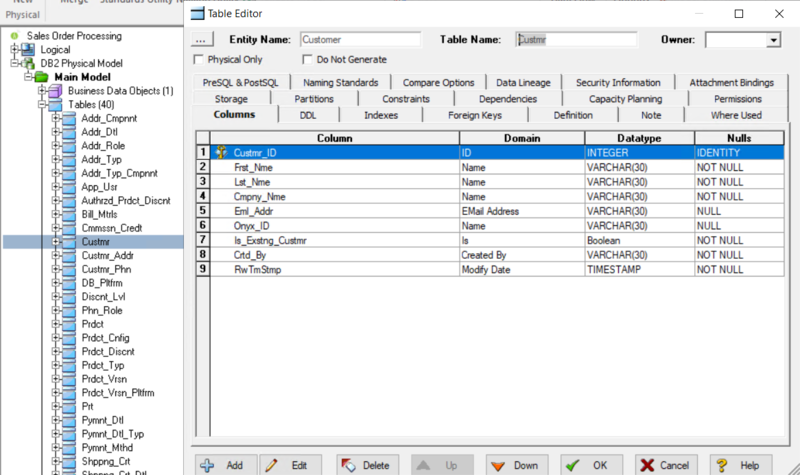800x475 pixels.
Task: Switch to the Definition tab
Action: [573, 115]
